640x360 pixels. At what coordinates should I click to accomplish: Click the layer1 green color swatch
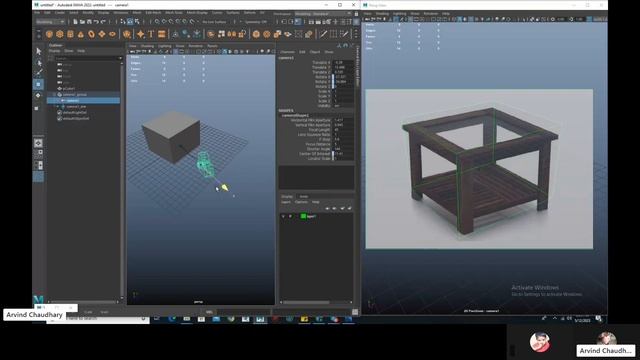303,216
